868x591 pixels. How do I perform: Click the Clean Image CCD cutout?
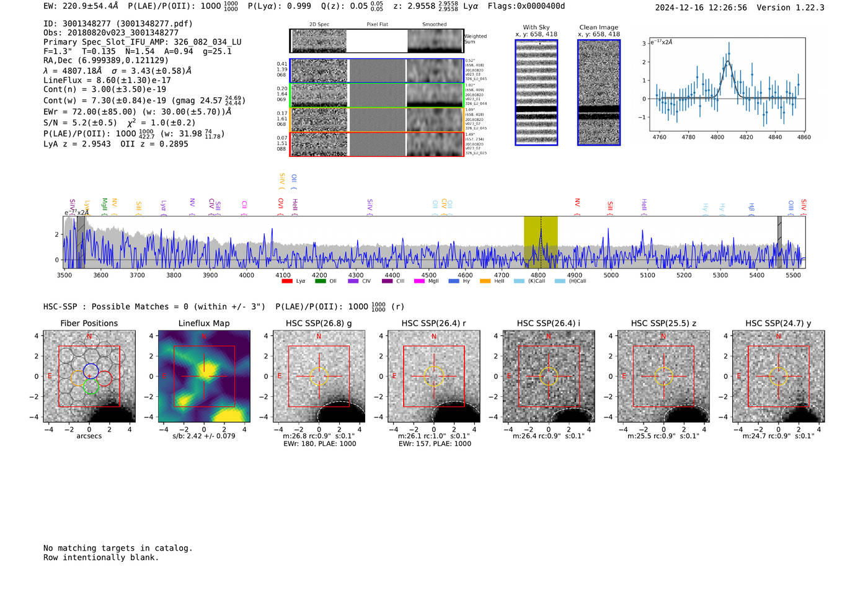[x=599, y=92]
